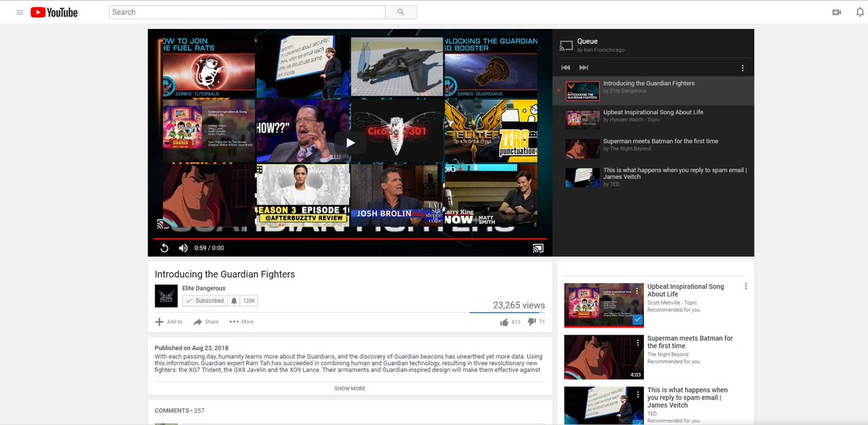Click the 23,265 views count
The image size is (868, 425).
[x=519, y=306]
